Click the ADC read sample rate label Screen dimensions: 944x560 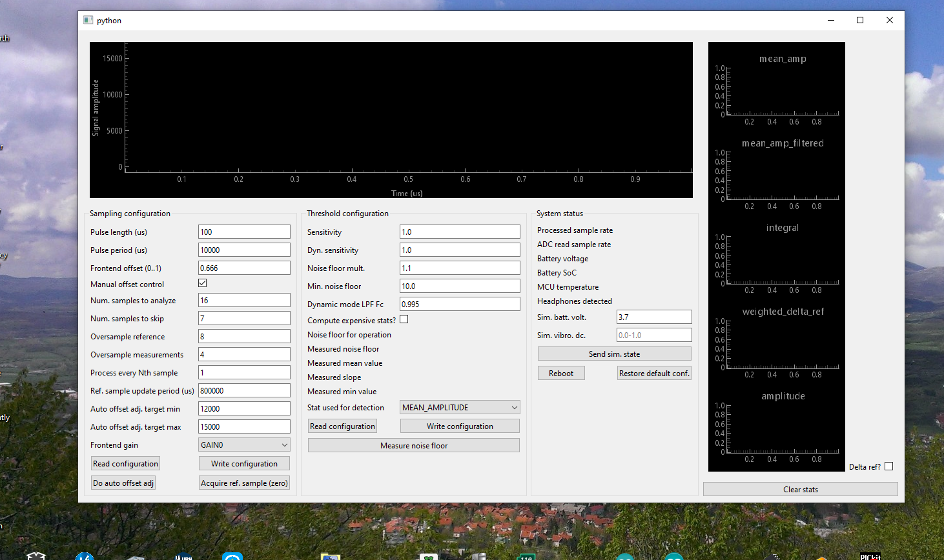coord(574,245)
